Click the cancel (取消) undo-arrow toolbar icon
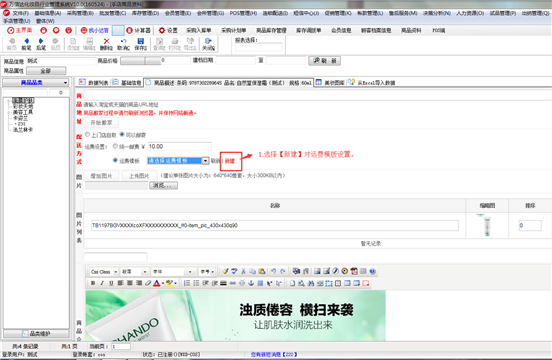 click(123, 44)
